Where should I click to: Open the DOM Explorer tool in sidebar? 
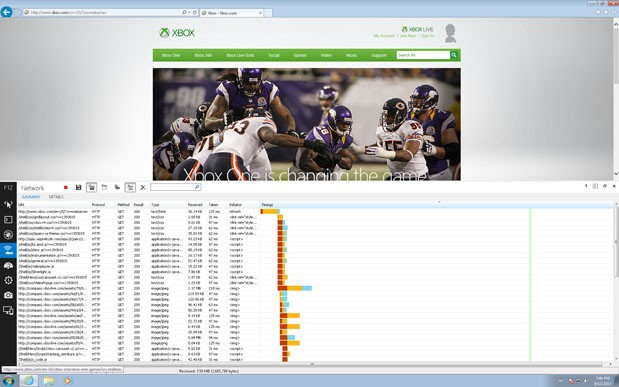point(8,204)
